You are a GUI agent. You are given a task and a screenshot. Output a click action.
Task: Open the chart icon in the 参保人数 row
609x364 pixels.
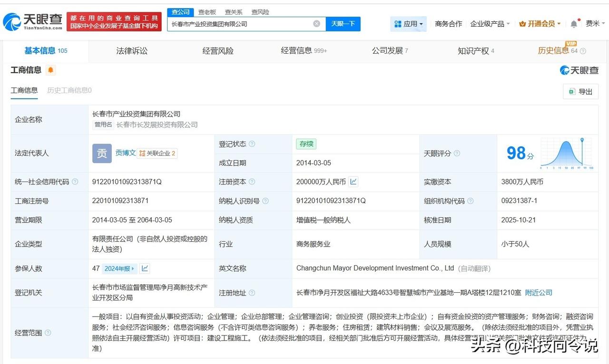coord(145,268)
